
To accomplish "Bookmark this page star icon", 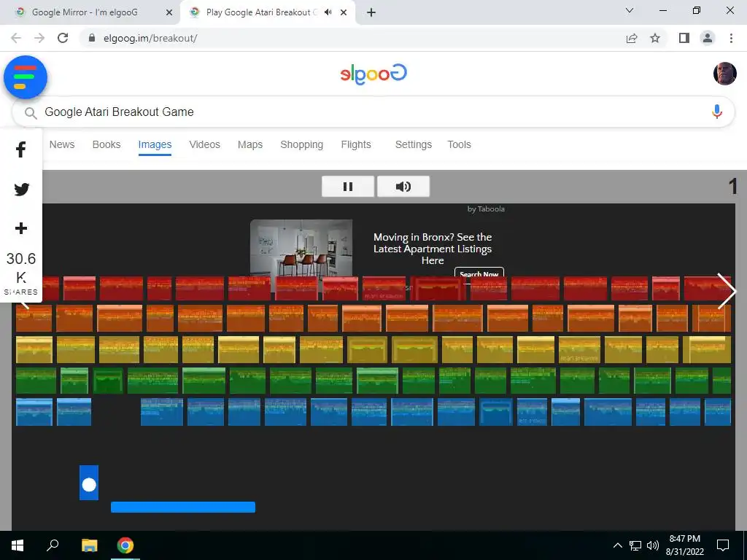I will 655,38.
